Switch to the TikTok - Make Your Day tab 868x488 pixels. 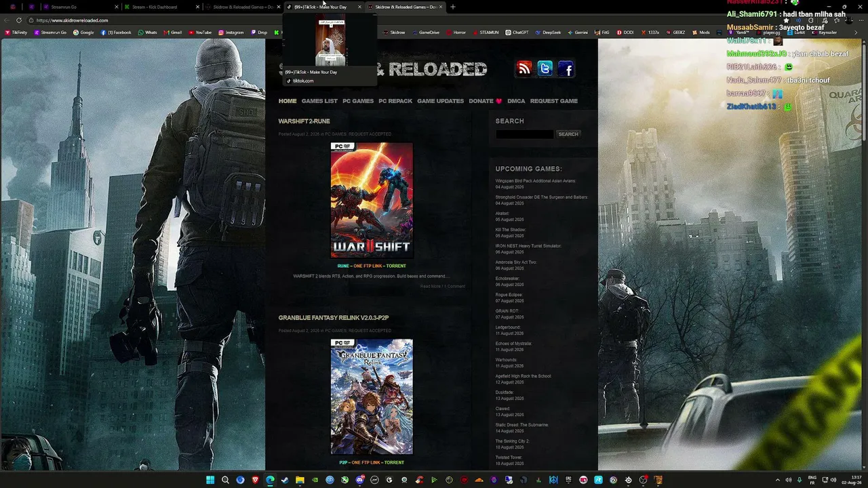pos(324,7)
